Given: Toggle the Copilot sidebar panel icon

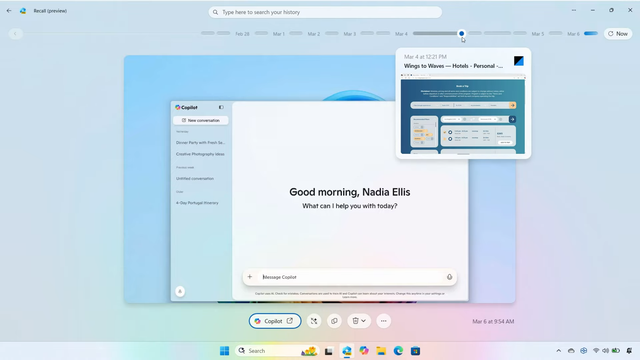Looking at the screenshot, I should pos(221,107).
